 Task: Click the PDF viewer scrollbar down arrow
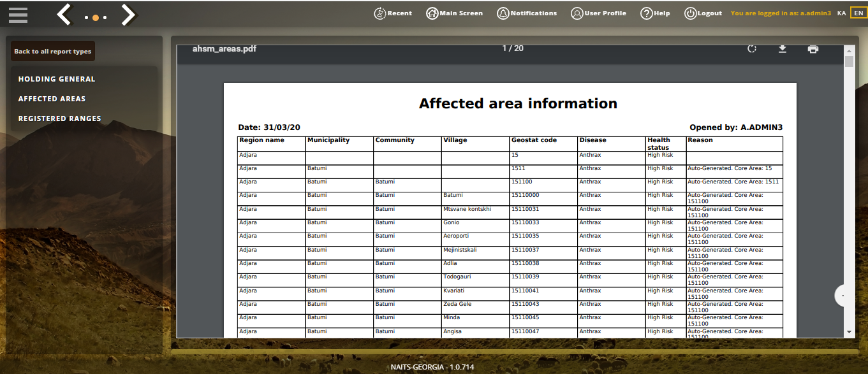click(849, 332)
